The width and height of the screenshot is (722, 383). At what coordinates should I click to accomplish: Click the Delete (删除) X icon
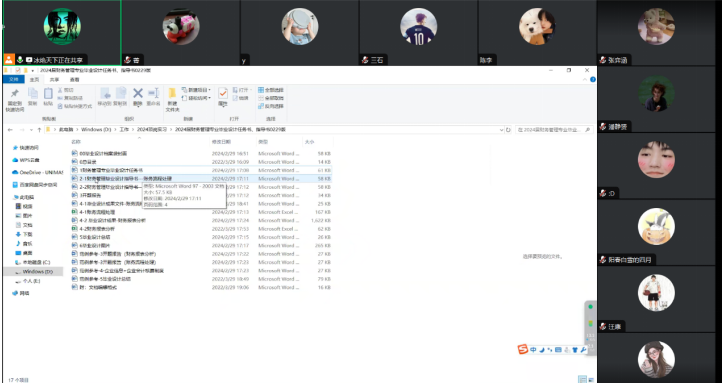point(138,93)
